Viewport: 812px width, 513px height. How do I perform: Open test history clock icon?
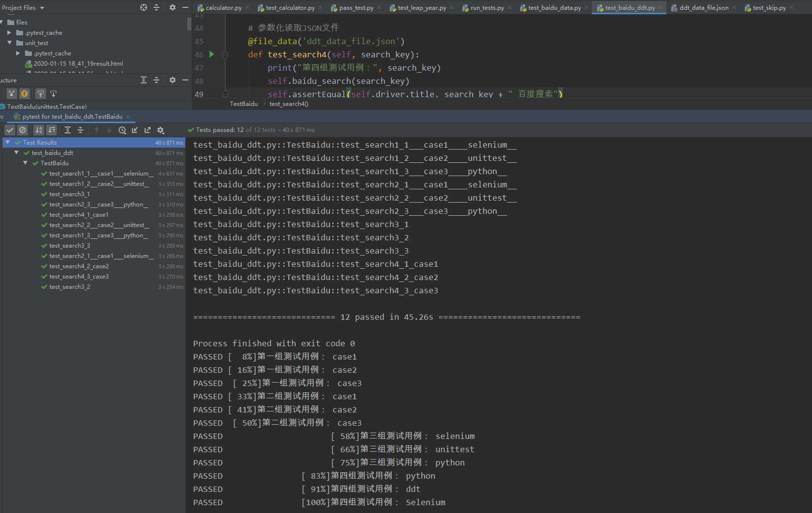coord(122,130)
